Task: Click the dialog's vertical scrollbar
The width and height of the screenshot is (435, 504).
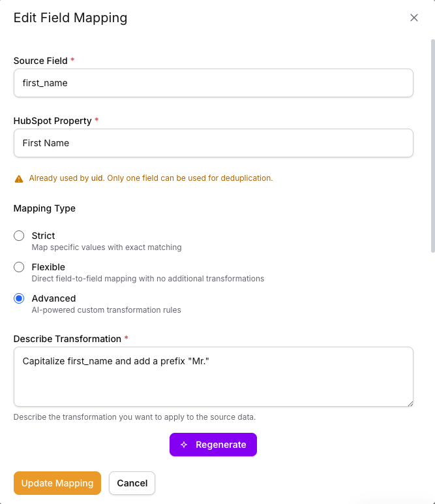Action: (x=432, y=144)
